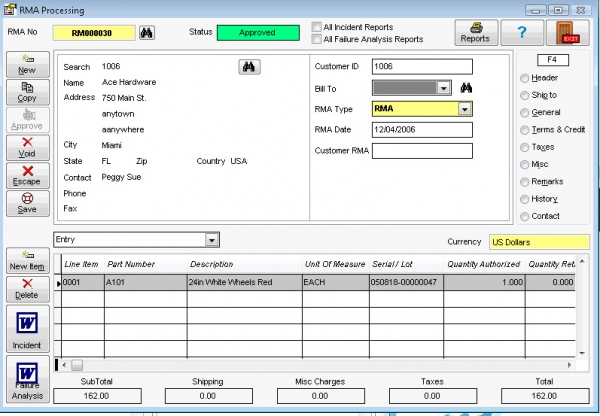This screenshot has width=600, height=416.
Task: Open help with the question mark icon
Action: (524, 32)
